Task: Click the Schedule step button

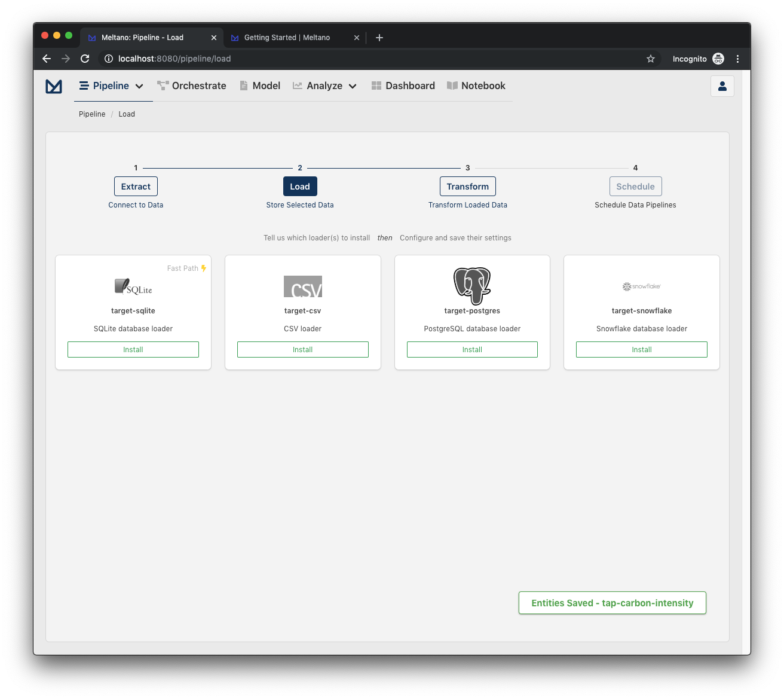Action: [636, 187]
